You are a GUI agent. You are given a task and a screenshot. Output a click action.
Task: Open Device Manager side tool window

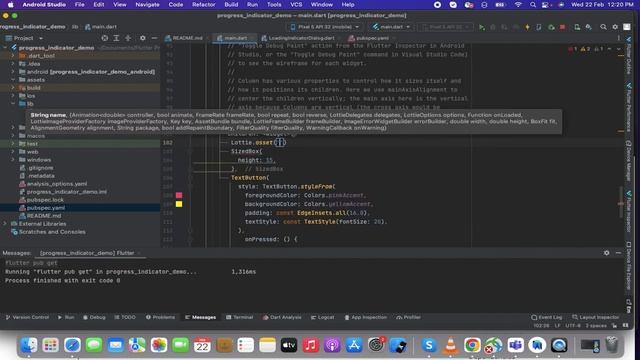[x=629, y=161]
